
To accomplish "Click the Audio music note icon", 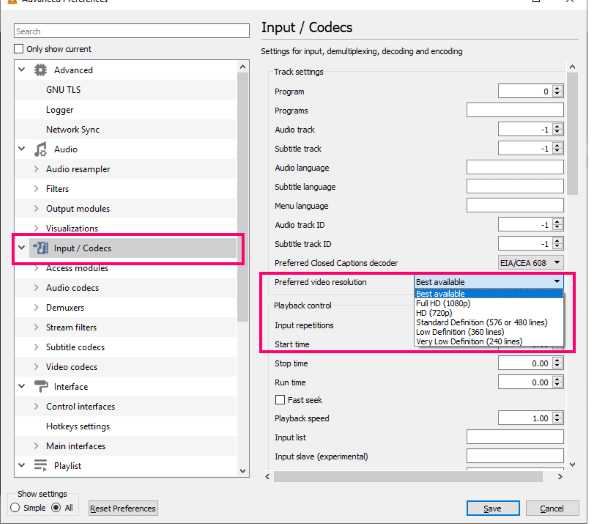I will coord(40,149).
